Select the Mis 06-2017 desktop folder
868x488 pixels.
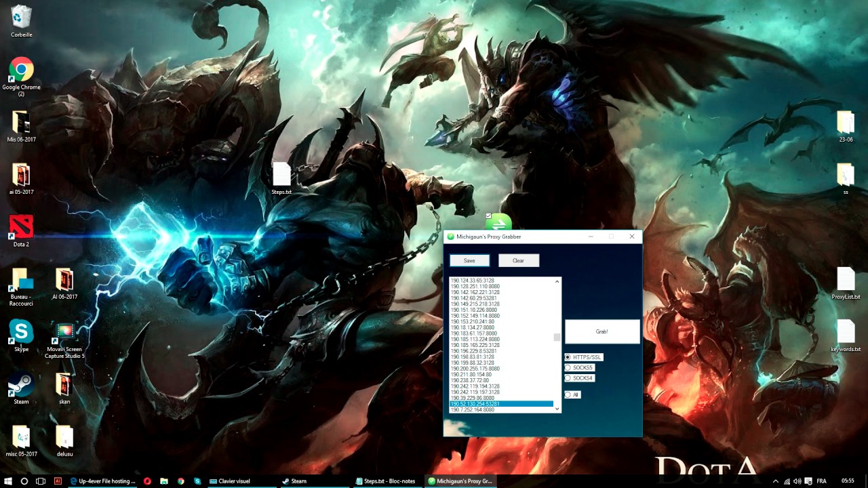pos(21,126)
